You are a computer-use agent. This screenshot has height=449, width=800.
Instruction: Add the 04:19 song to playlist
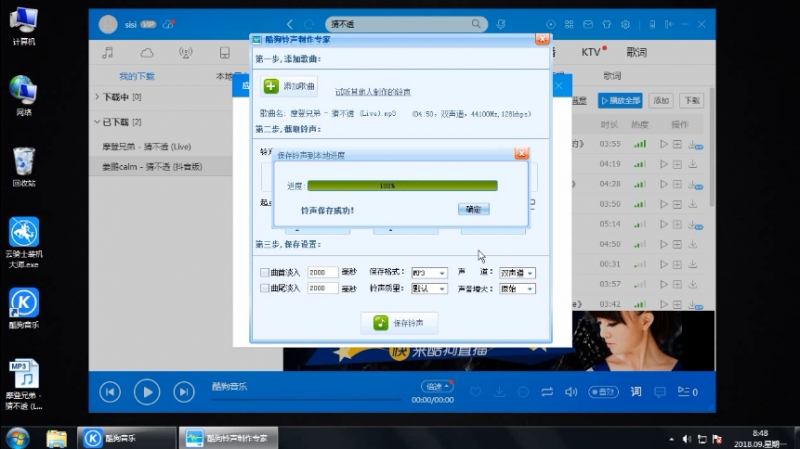677,164
